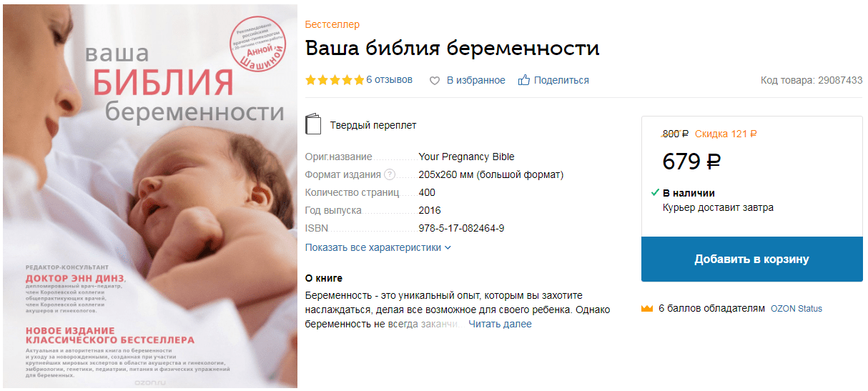Open the 6 отзывов reviews link
Viewport: 868px width, 391px height.
point(389,80)
